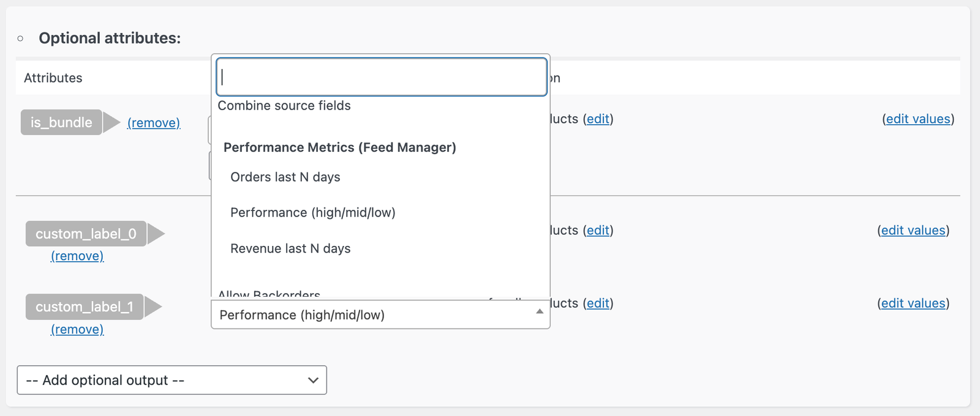Collapse the Performance (high/mid/low) dropdown arrow
Image resolution: width=980 pixels, height=416 pixels.
pos(539,312)
